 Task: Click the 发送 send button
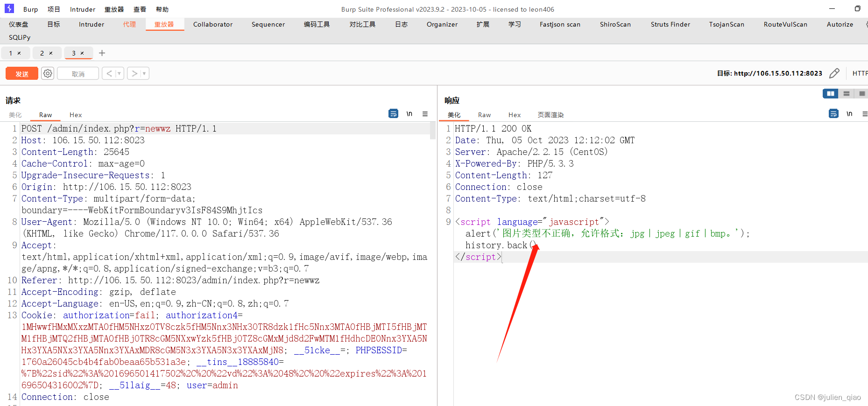tap(22, 74)
